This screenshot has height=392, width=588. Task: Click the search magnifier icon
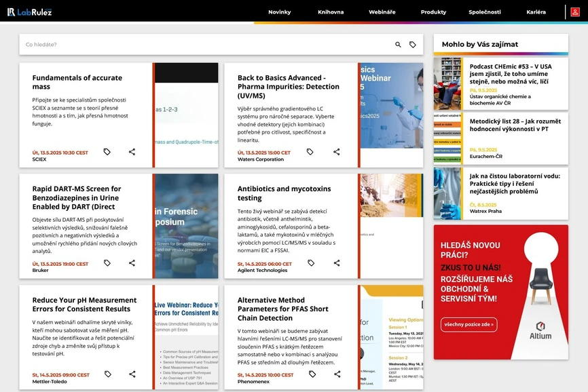pos(397,43)
